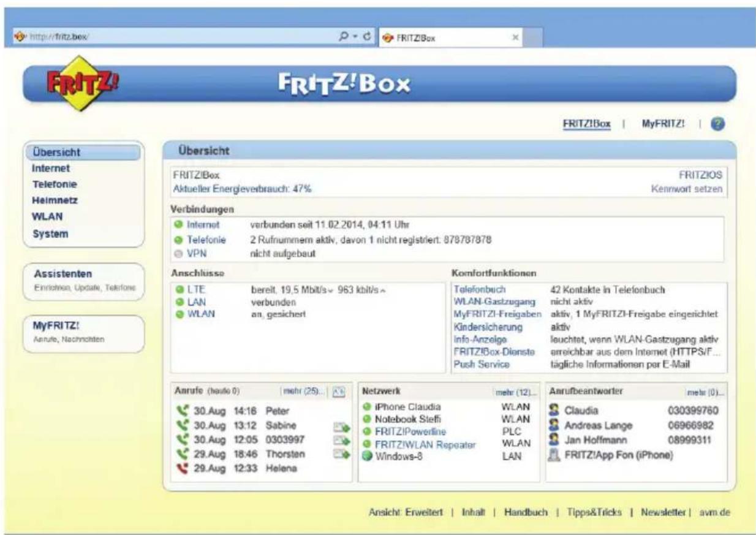Click the FRITZ!Box header link
This screenshot has width=756, height=535.
tap(587, 123)
